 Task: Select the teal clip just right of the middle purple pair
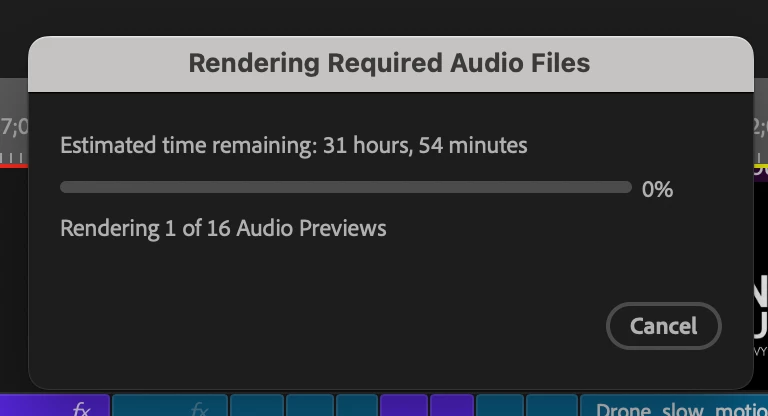click(x=499, y=405)
